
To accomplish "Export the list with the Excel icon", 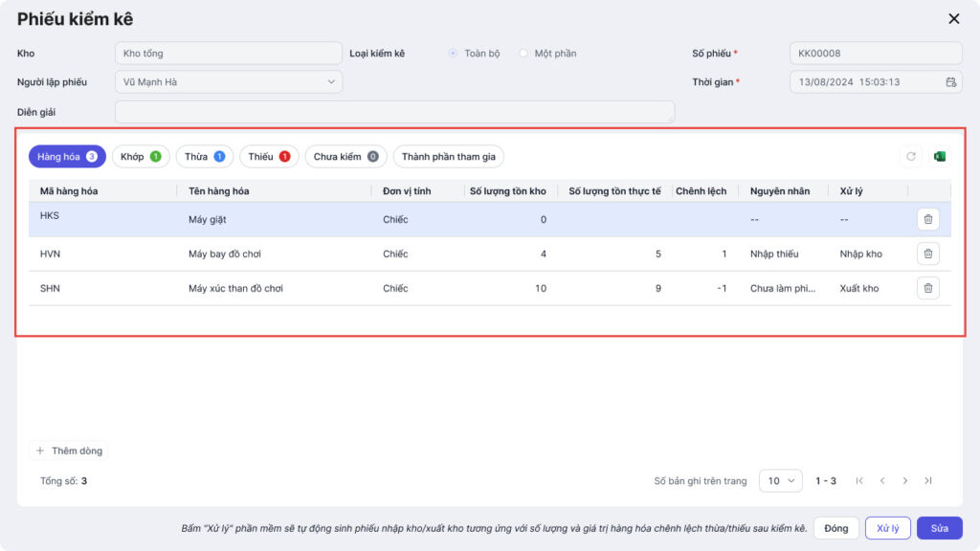I will (x=939, y=157).
